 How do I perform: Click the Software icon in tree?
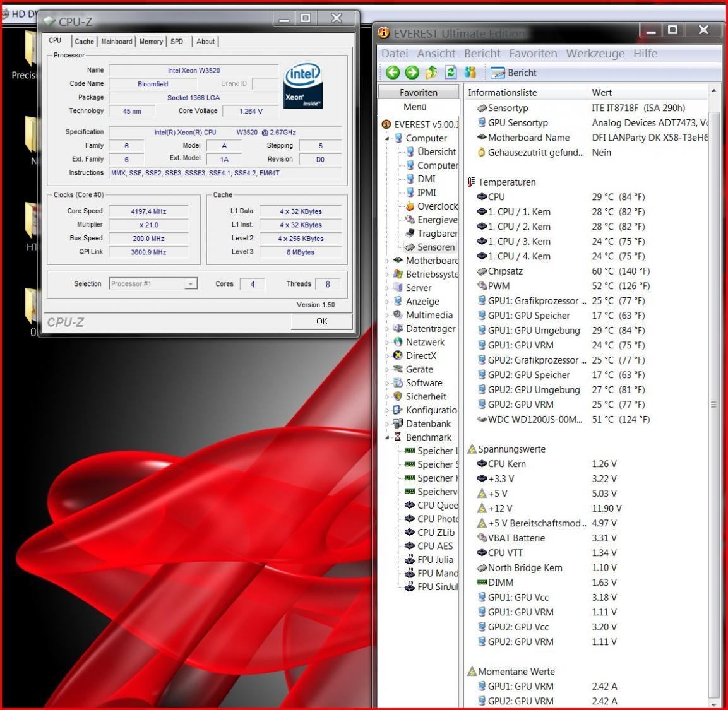[398, 383]
